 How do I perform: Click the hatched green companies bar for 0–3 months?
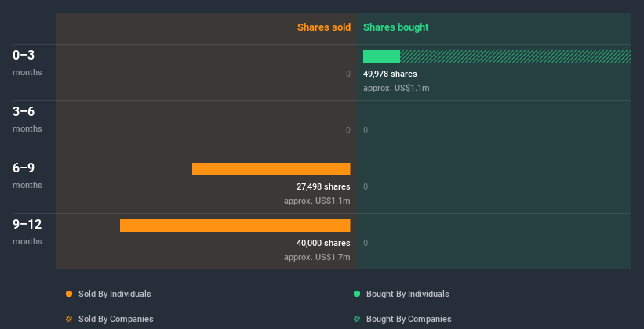[515, 56]
